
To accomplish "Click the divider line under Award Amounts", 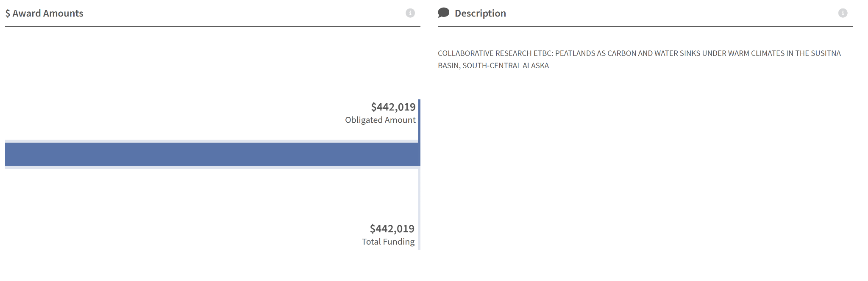I will point(212,26).
